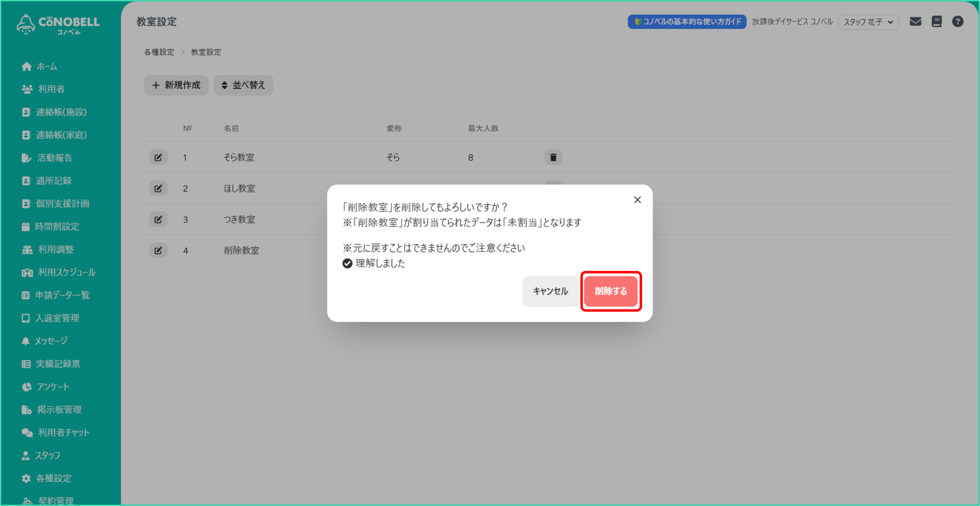Click the 新規作成 button
This screenshot has width=980, height=506.
176,85
